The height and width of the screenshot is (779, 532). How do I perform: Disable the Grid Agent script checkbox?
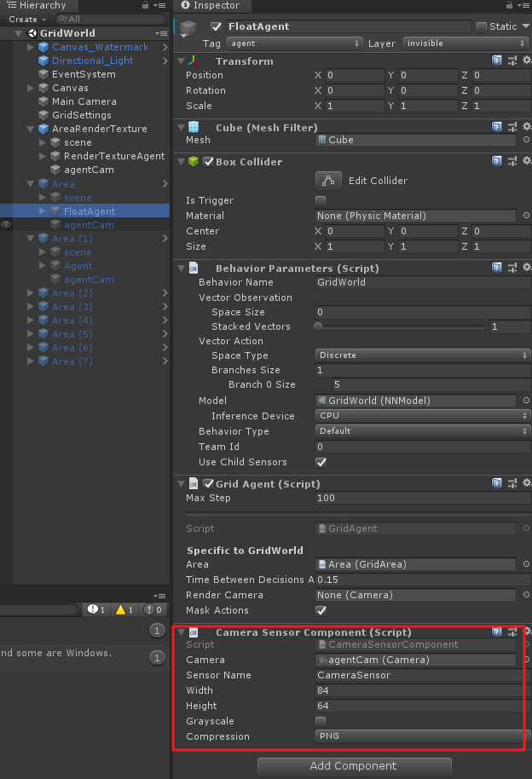(208, 483)
